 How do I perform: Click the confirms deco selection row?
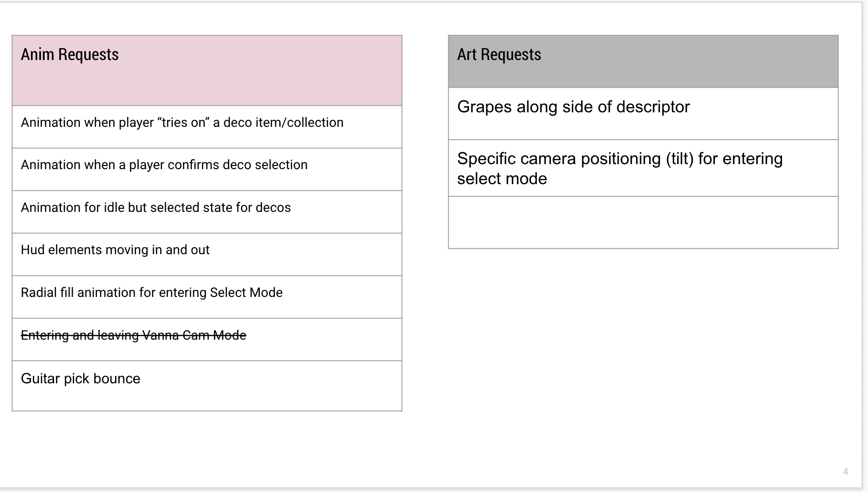(x=207, y=169)
